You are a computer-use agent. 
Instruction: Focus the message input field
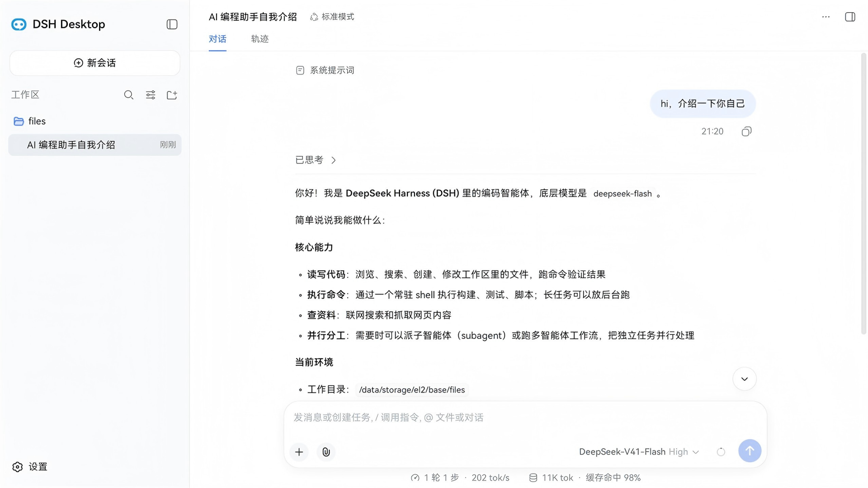click(x=525, y=418)
